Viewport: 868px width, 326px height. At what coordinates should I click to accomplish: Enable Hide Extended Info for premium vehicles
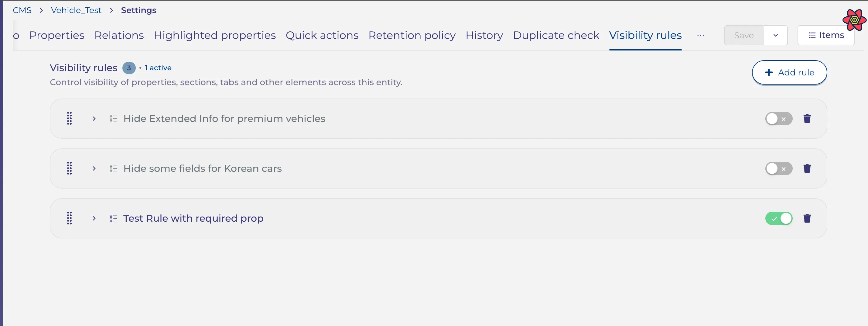tap(779, 119)
